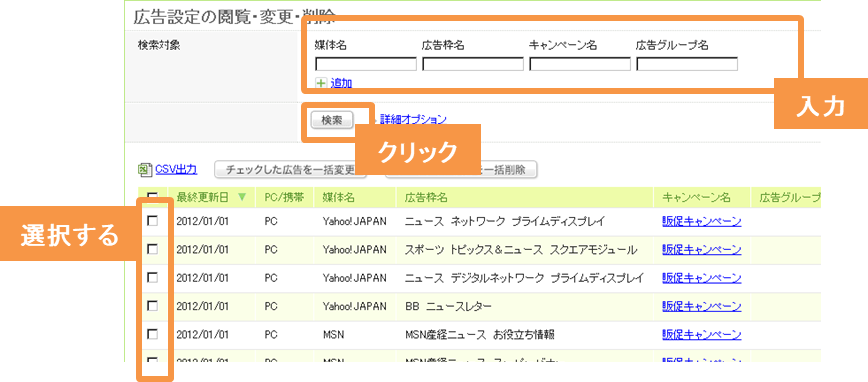This screenshot has width=868, height=382.
Task: Open 販促キャンペーン link in ニュース ネットワーク row
Action: pos(701,221)
